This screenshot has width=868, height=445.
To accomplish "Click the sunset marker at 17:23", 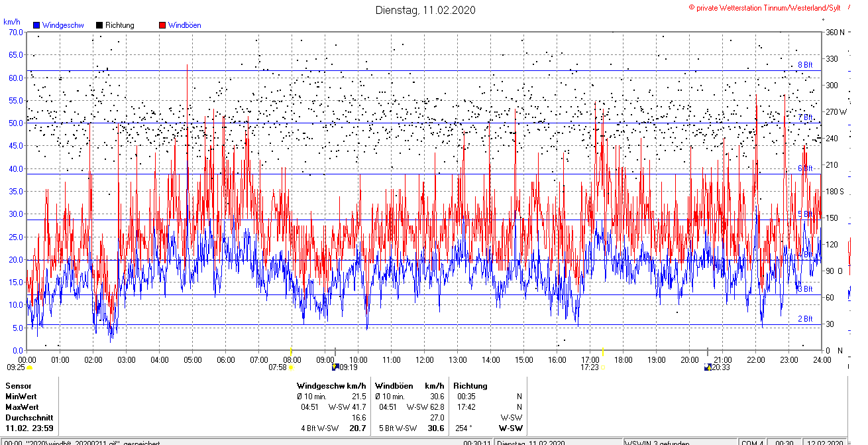I will point(604,367).
